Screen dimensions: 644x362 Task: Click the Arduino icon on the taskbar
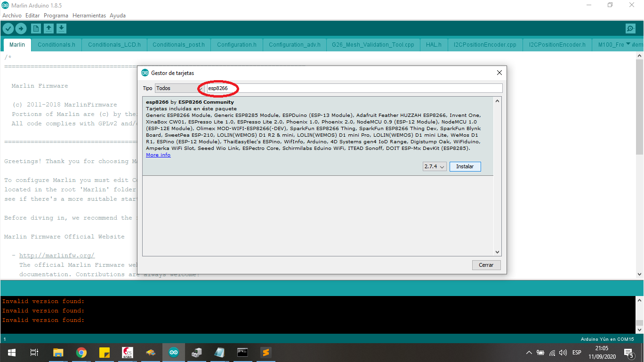174,352
